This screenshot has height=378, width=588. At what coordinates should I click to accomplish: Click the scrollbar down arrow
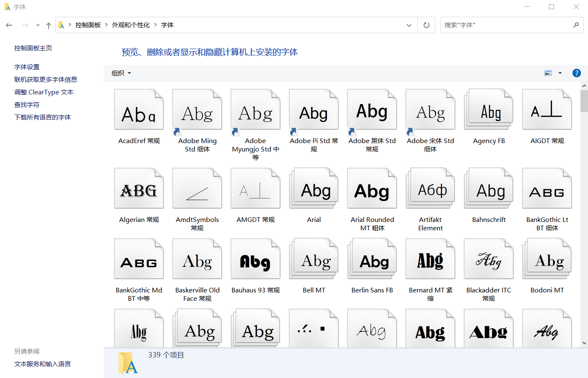584,343
